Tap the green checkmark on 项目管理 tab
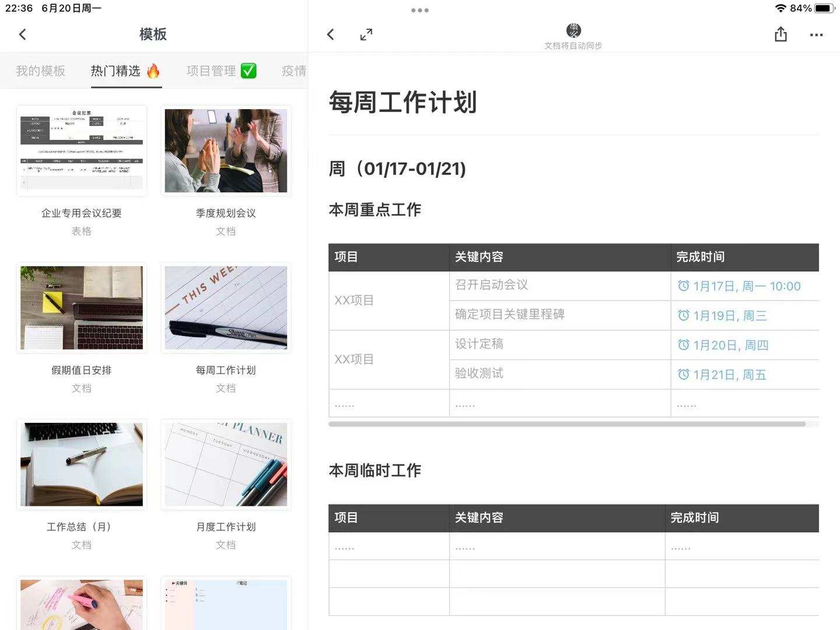The height and width of the screenshot is (630, 840). [249, 71]
